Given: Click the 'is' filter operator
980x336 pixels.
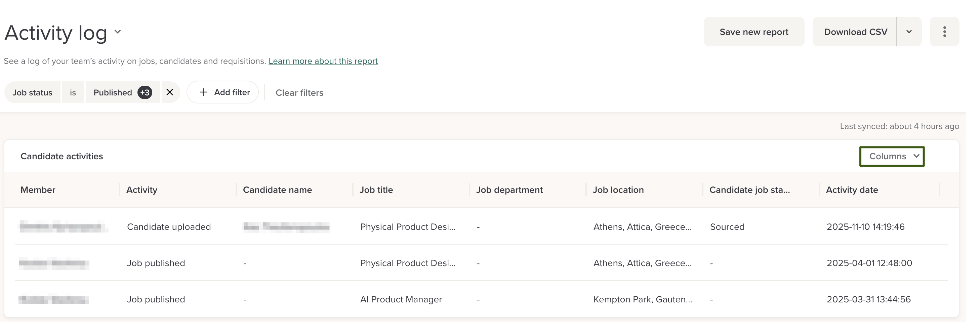Looking at the screenshot, I should click(x=73, y=92).
